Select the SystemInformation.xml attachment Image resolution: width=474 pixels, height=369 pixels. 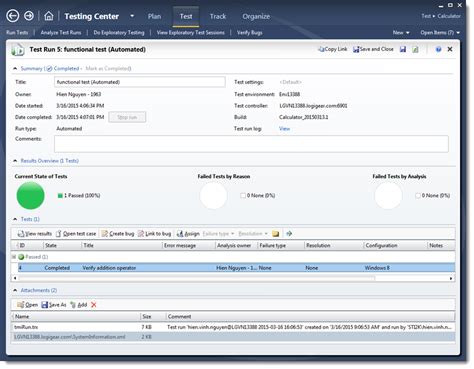click(x=233, y=337)
